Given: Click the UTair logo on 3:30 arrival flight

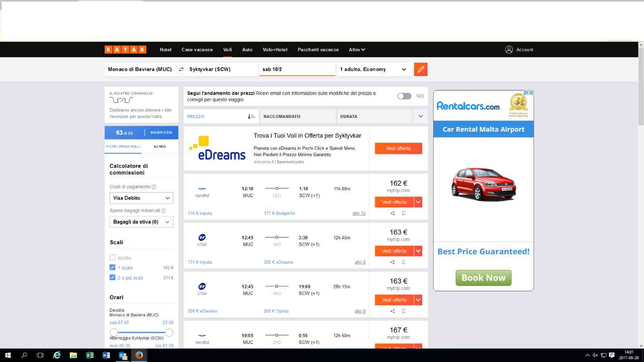Looking at the screenshot, I should [x=202, y=237].
